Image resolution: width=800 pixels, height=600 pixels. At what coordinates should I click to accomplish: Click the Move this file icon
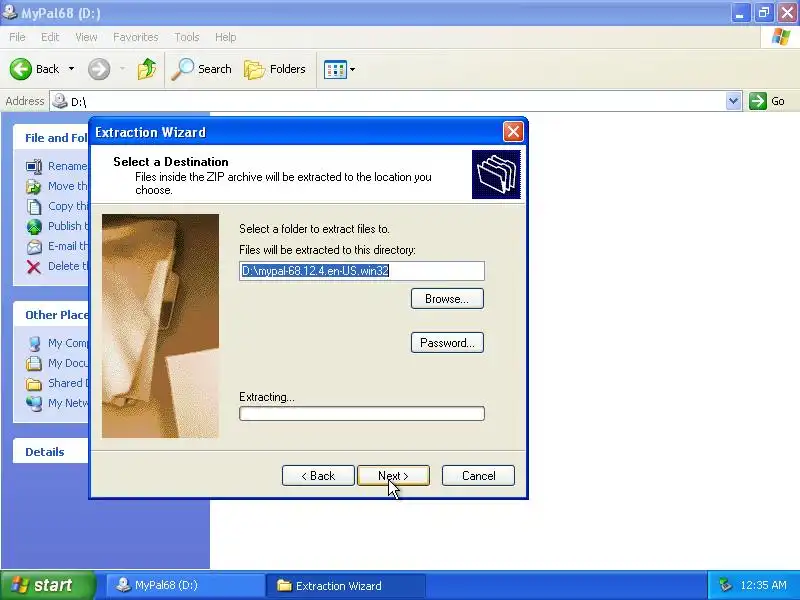pos(34,186)
